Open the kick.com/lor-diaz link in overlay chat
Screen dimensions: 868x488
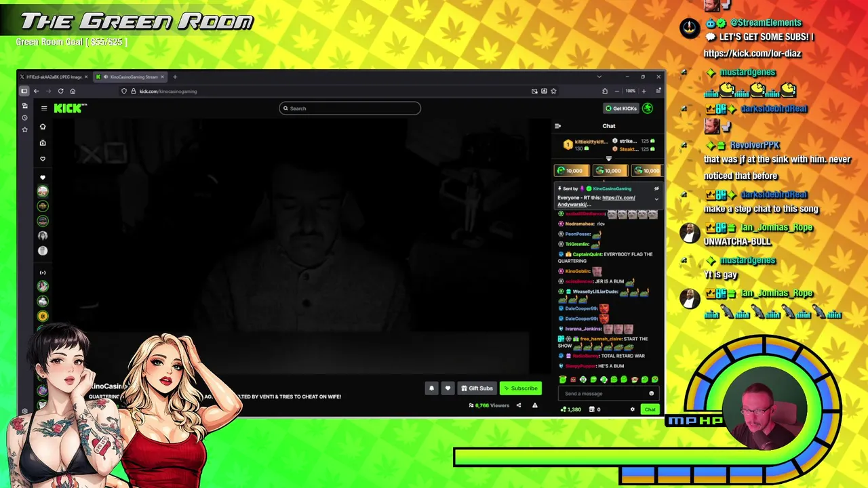[752, 54]
